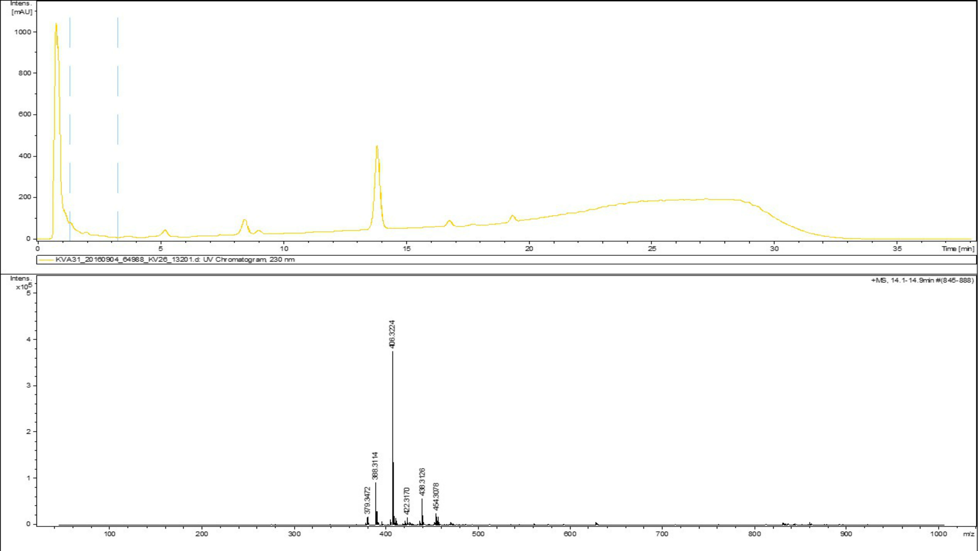Click the x10^5 intensity scale label
980x551 pixels.
tap(24, 286)
